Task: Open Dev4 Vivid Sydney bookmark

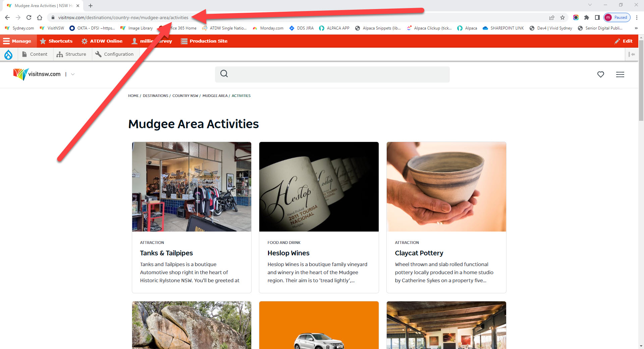Action: coord(551,28)
